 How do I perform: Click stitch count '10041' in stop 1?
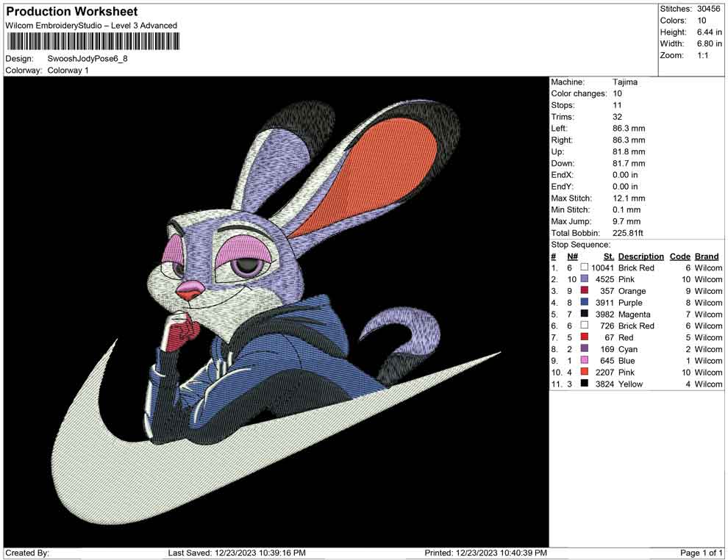603,268
